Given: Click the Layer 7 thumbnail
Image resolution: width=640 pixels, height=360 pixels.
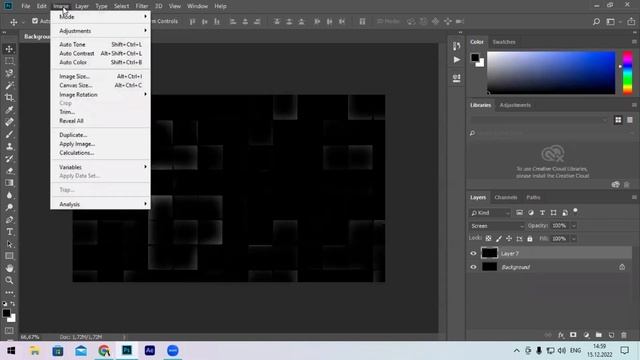Looking at the screenshot, I should point(489,253).
